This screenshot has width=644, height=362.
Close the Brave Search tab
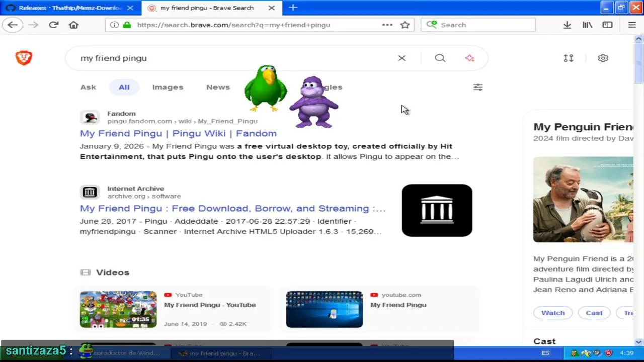coord(272,8)
